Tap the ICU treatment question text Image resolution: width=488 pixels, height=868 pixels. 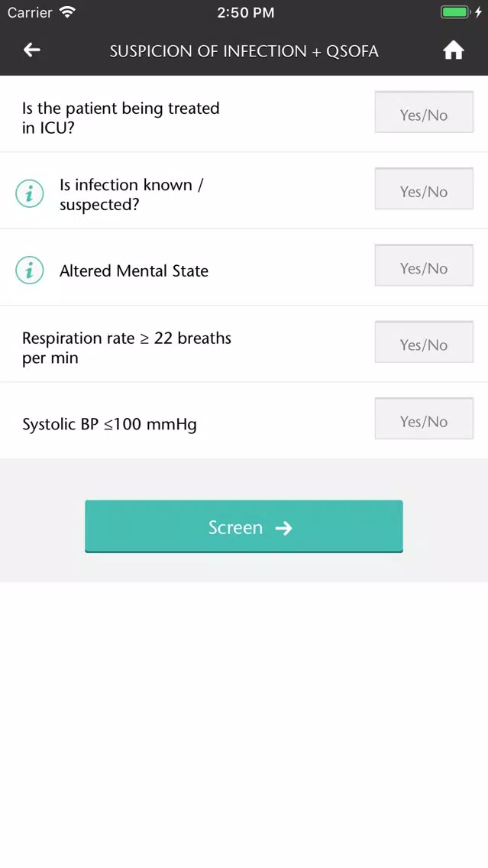point(121,118)
